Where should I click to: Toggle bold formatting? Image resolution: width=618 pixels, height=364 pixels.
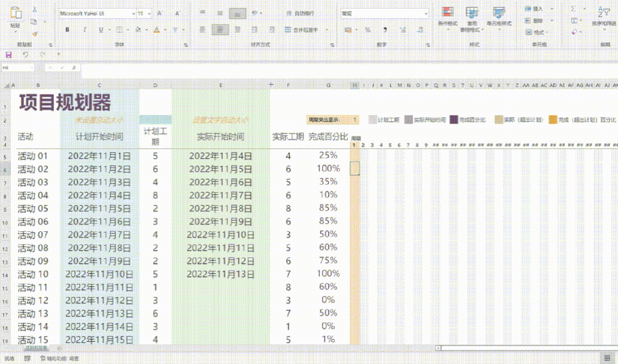tap(67, 30)
